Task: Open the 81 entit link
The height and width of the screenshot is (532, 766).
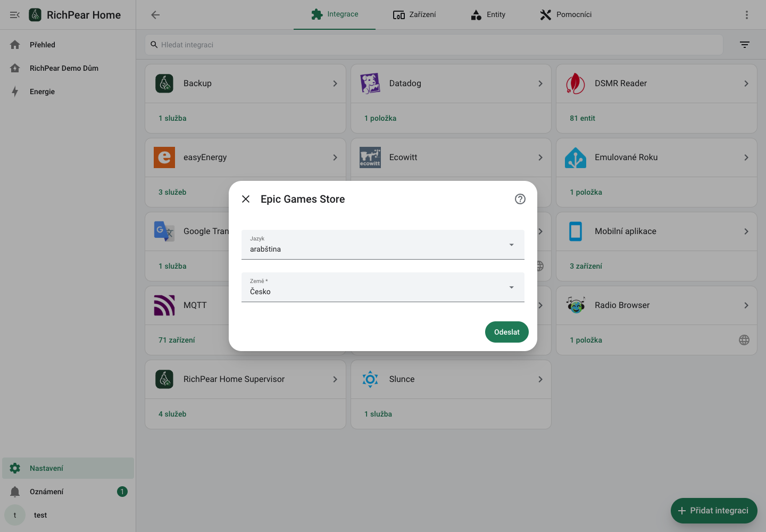Action: [582, 118]
